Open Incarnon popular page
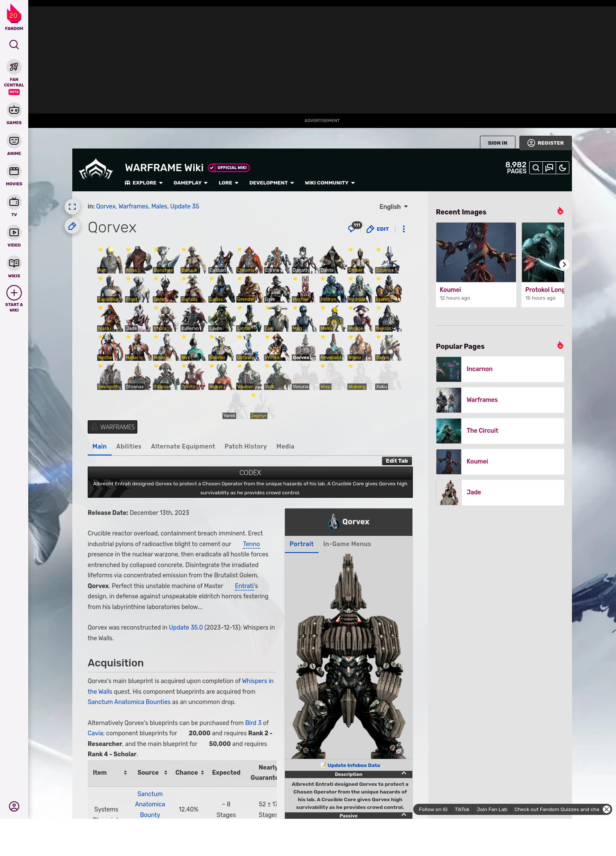The width and height of the screenshot is (616, 856). pyautogui.click(x=500, y=369)
